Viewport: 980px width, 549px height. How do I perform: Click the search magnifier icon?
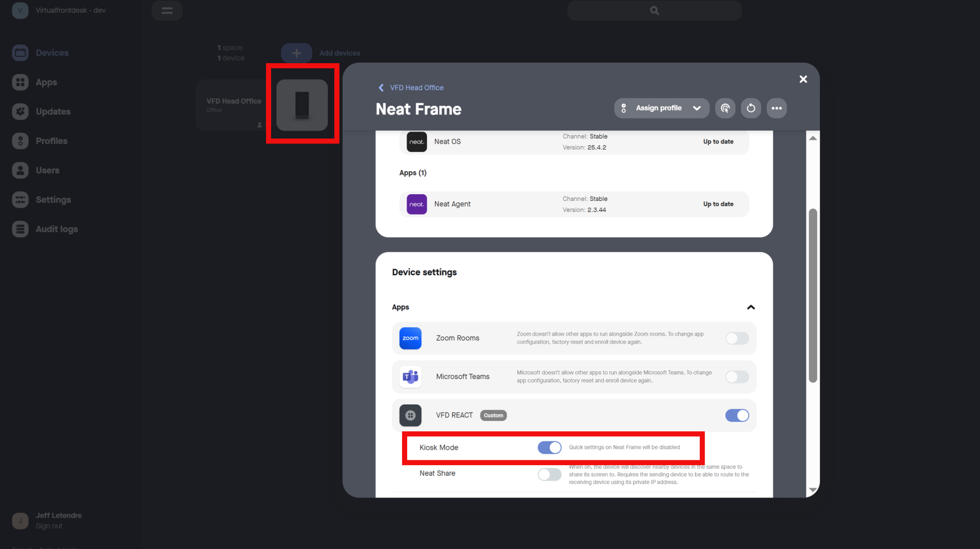coord(654,11)
